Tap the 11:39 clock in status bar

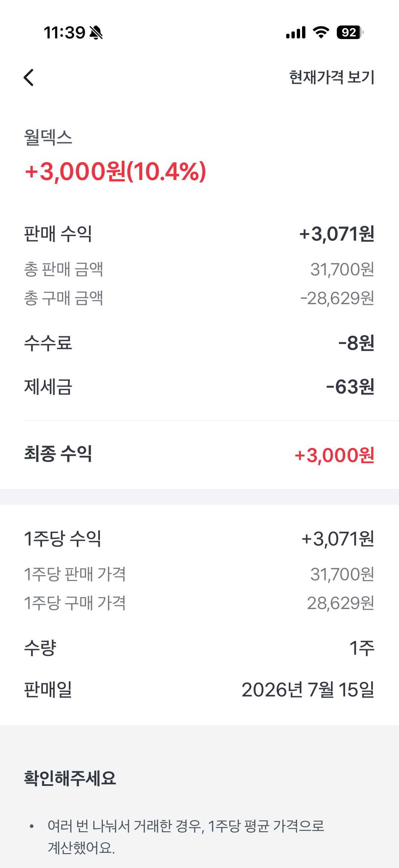click(64, 33)
